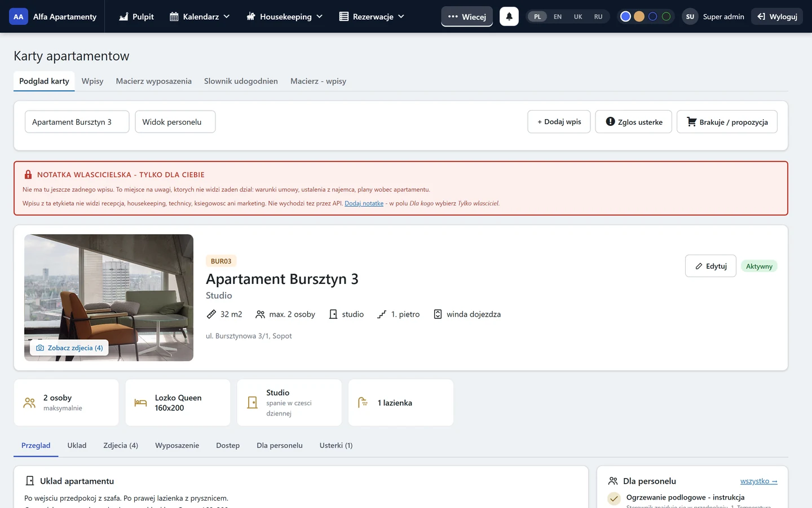This screenshot has height=508, width=812.
Task: Click the Zglos usterke button
Action: [634, 122]
